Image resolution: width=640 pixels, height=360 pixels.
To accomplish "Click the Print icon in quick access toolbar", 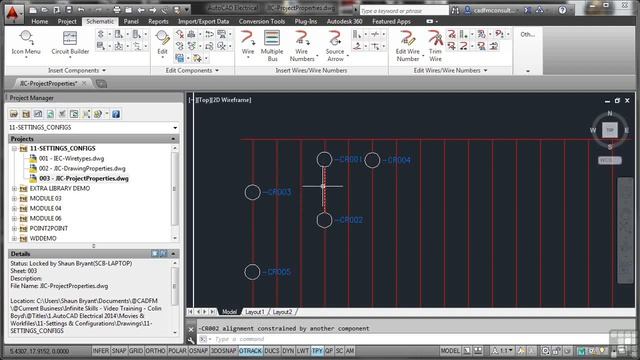I will (x=117, y=9).
